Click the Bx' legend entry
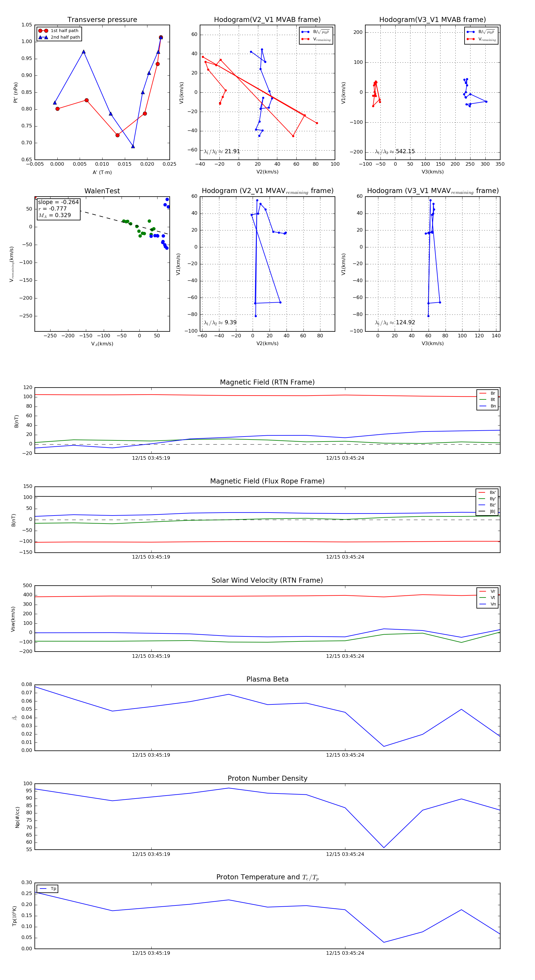 [487, 492]
